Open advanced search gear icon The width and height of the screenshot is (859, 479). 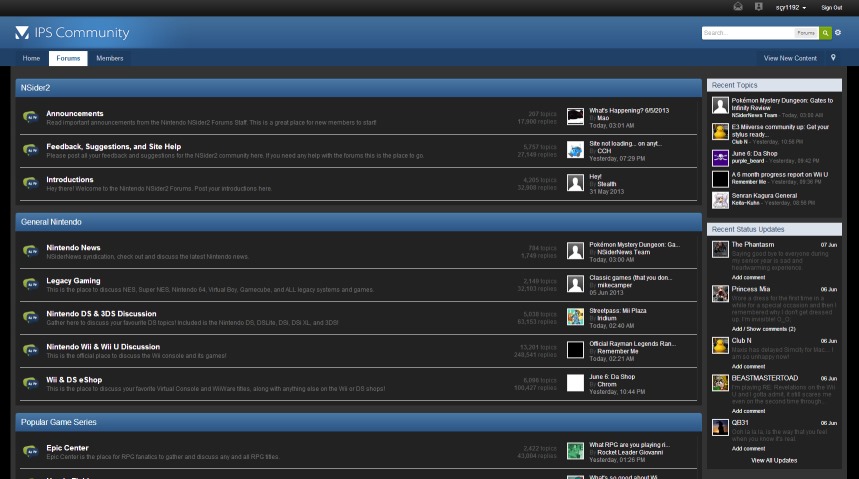[x=838, y=33]
